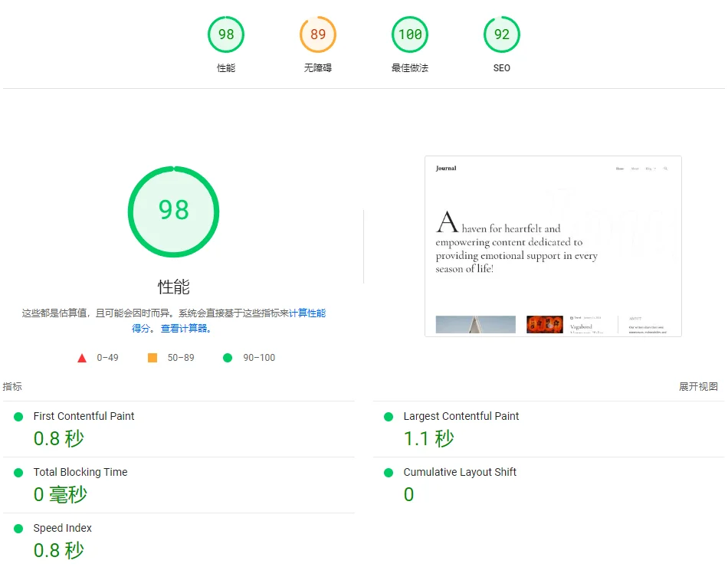Click the 90–100 legend range text

(259, 358)
